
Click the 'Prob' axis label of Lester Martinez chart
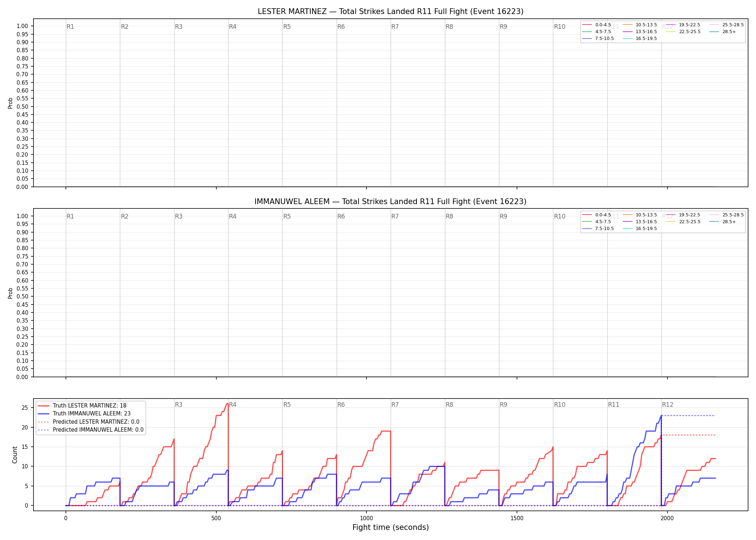10,103
